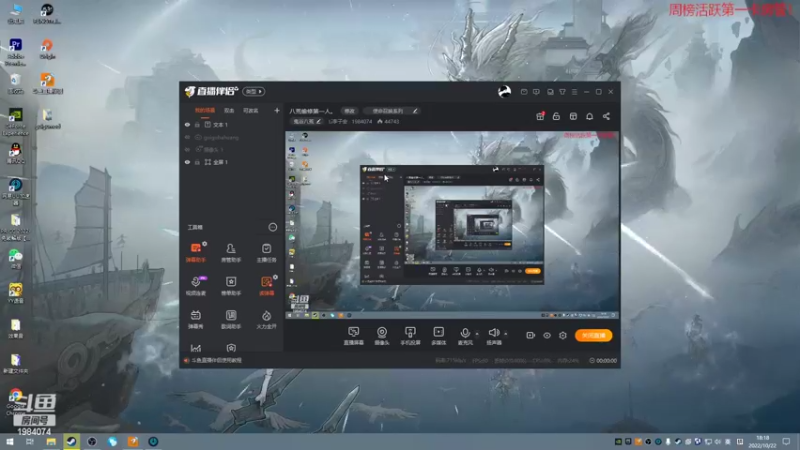Open the gift box icon with red badge
800x450 pixels.
(x=540, y=116)
